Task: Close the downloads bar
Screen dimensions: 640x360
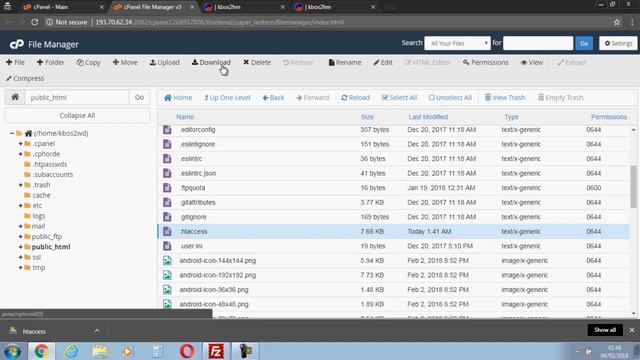Action: point(632,330)
